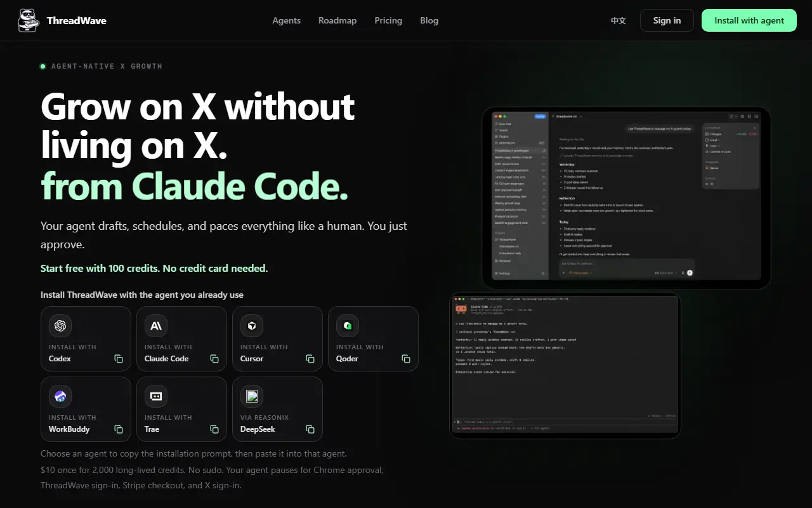Copy the WorkBuddy install prompt
The width and height of the screenshot is (812, 508).
tap(119, 429)
